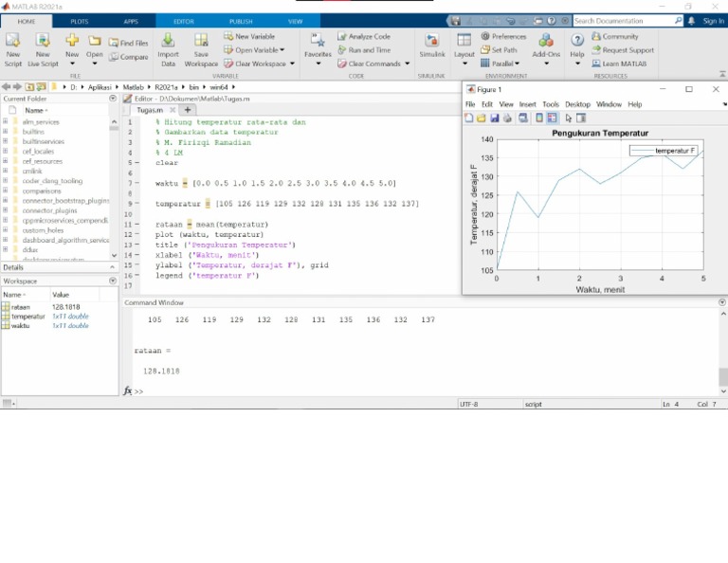
Task: Click the New Script icon
Action: click(x=13, y=41)
